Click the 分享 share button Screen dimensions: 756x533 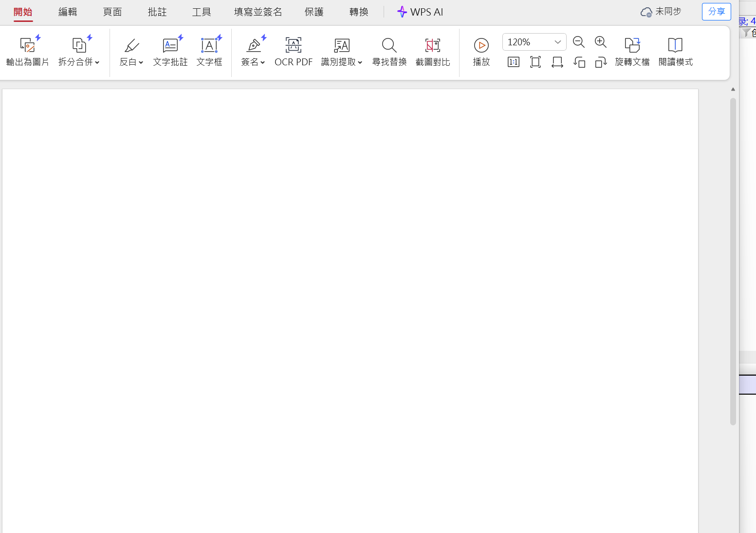716,11
